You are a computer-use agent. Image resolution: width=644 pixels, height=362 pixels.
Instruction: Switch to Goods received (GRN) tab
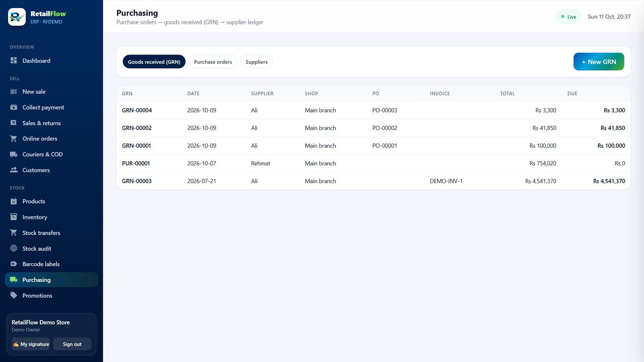pyautogui.click(x=154, y=62)
